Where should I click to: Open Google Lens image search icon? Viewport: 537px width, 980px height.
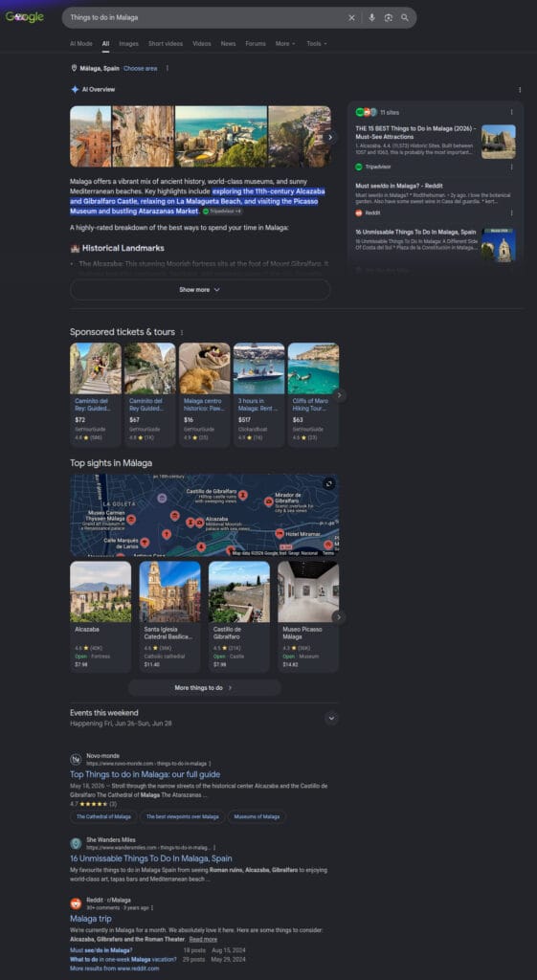coord(389,18)
